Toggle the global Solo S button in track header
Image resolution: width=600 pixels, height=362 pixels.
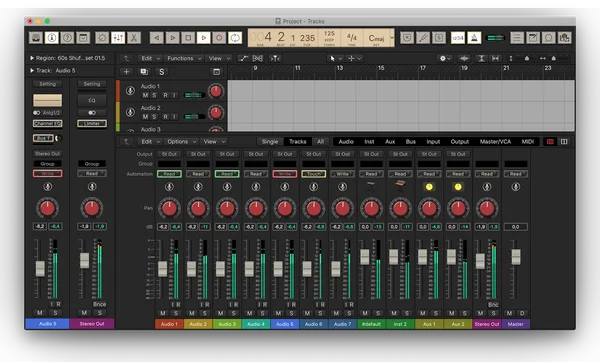[161, 72]
